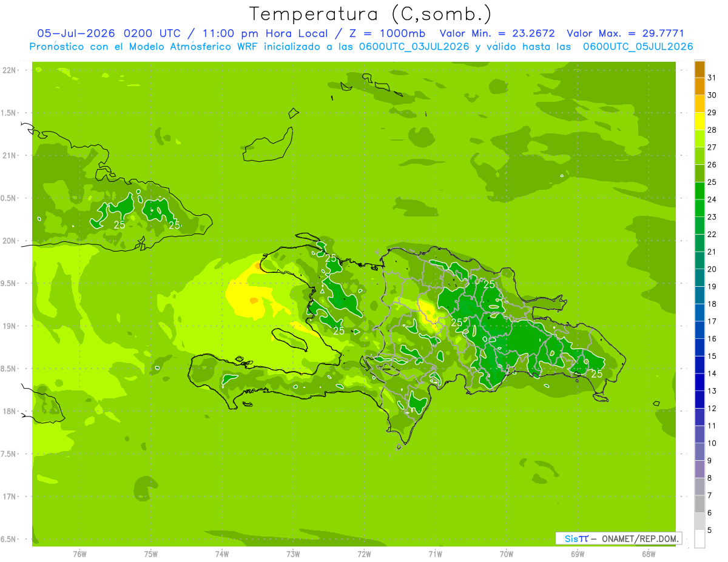This screenshot has height=562, width=728.
Task: Click the legend value "5"
Action: coord(710,530)
